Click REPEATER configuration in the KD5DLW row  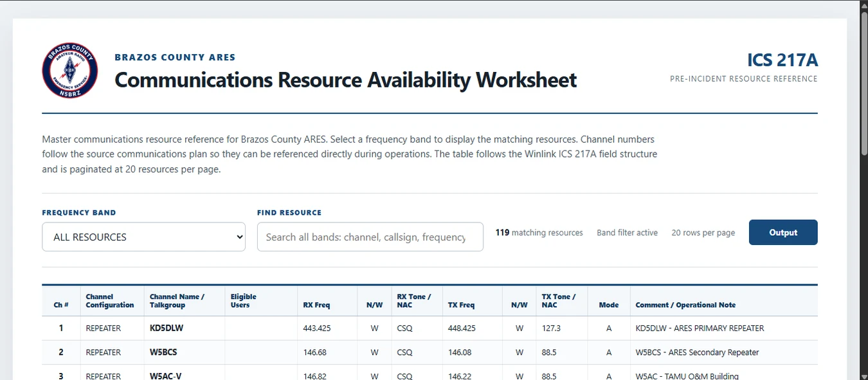[104, 328]
